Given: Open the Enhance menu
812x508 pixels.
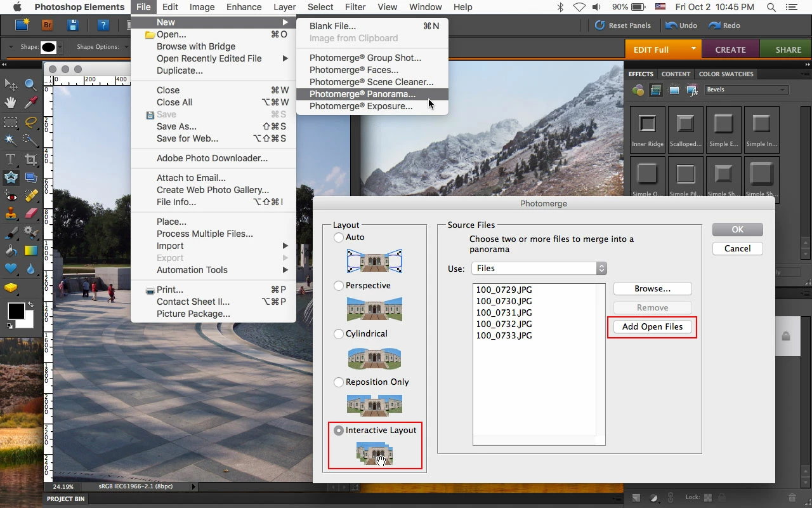Looking at the screenshot, I should click(244, 7).
